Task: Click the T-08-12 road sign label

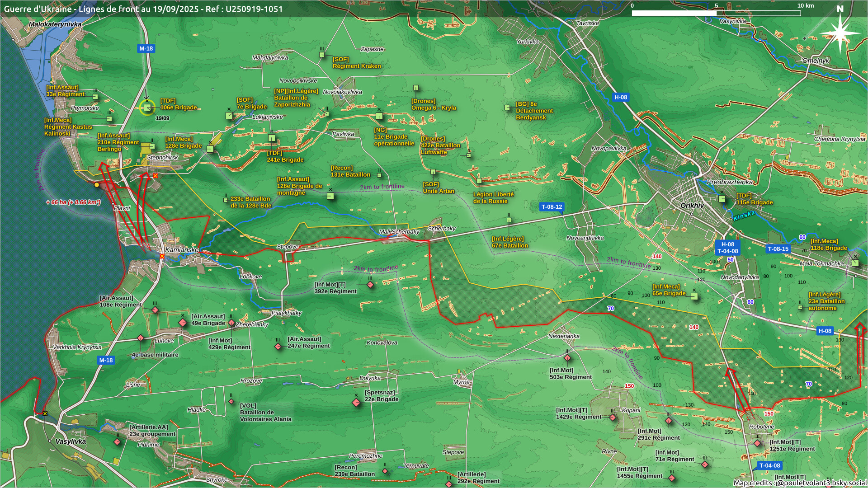Action: pyautogui.click(x=552, y=207)
